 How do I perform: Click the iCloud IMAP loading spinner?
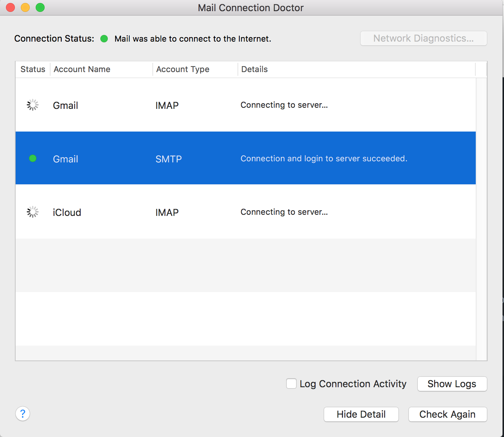point(33,212)
